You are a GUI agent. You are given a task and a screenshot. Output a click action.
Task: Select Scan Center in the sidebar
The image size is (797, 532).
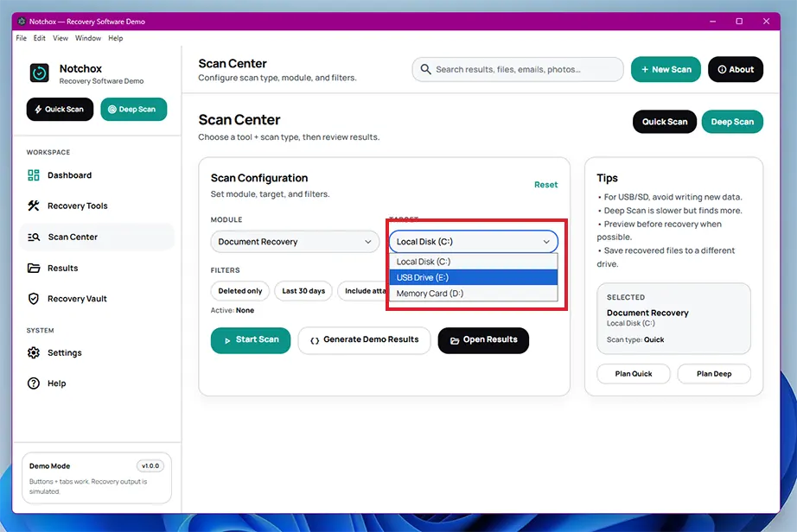click(x=97, y=237)
